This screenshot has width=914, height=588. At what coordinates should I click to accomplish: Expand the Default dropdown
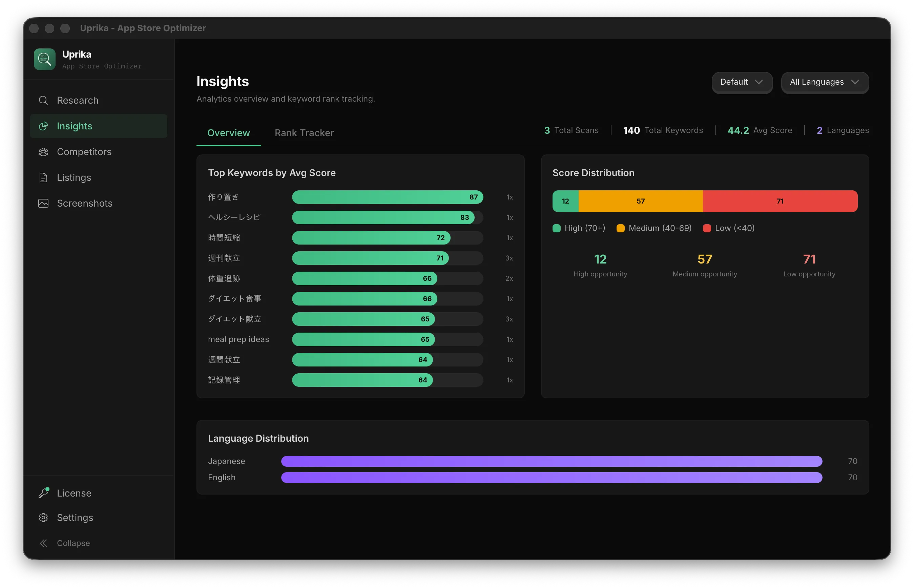pos(742,82)
